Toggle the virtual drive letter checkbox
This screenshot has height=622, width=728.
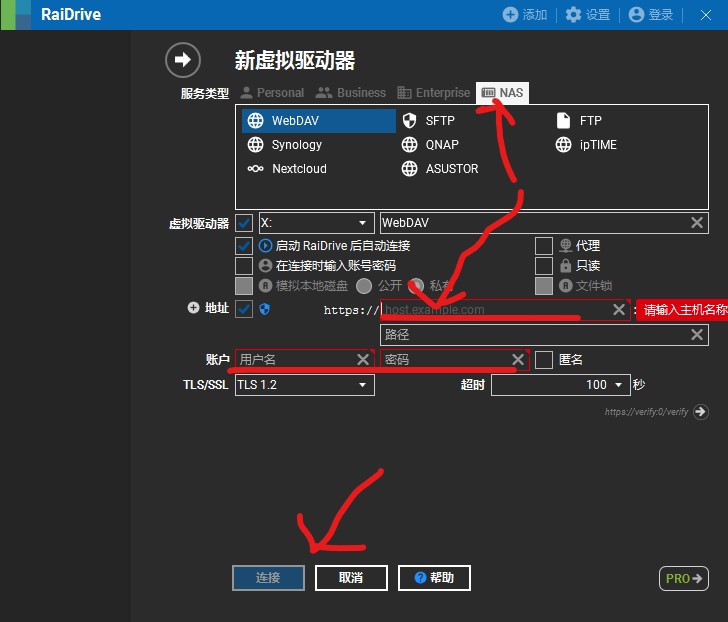pos(244,223)
